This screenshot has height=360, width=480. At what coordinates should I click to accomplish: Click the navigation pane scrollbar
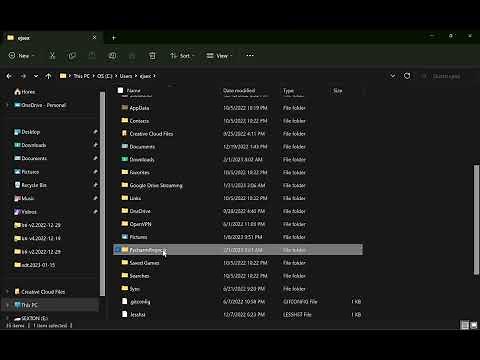(102, 193)
